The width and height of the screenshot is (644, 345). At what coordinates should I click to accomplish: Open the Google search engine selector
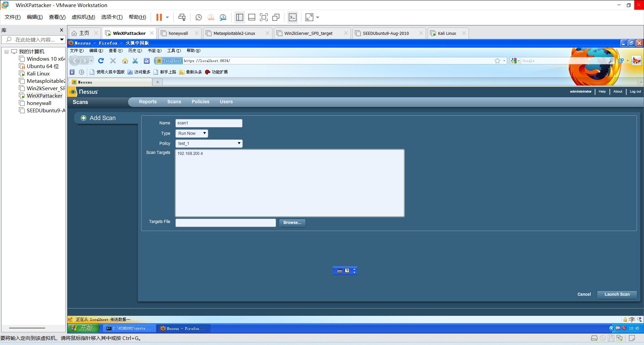click(515, 61)
